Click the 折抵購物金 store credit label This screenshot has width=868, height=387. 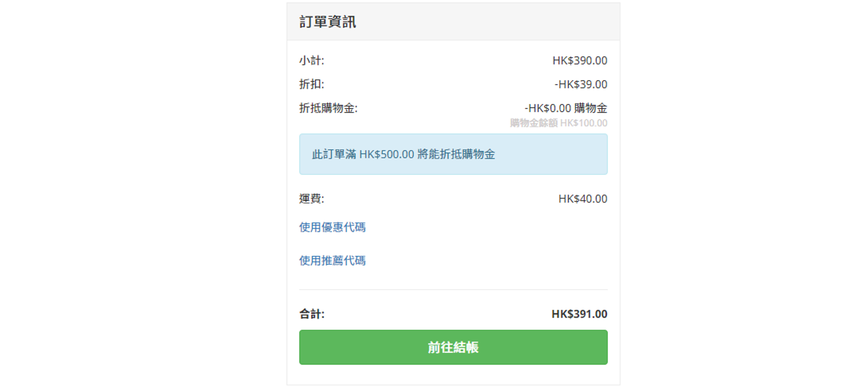click(328, 108)
